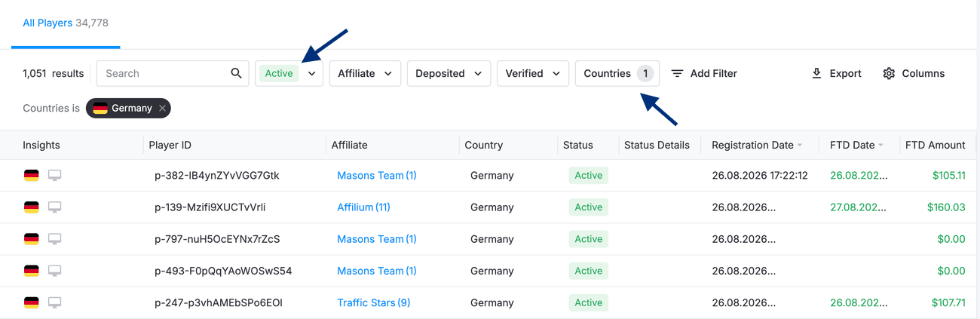The image size is (980, 319).
Task: Click the search magnifier icon
Action: [x=236, y=73]
